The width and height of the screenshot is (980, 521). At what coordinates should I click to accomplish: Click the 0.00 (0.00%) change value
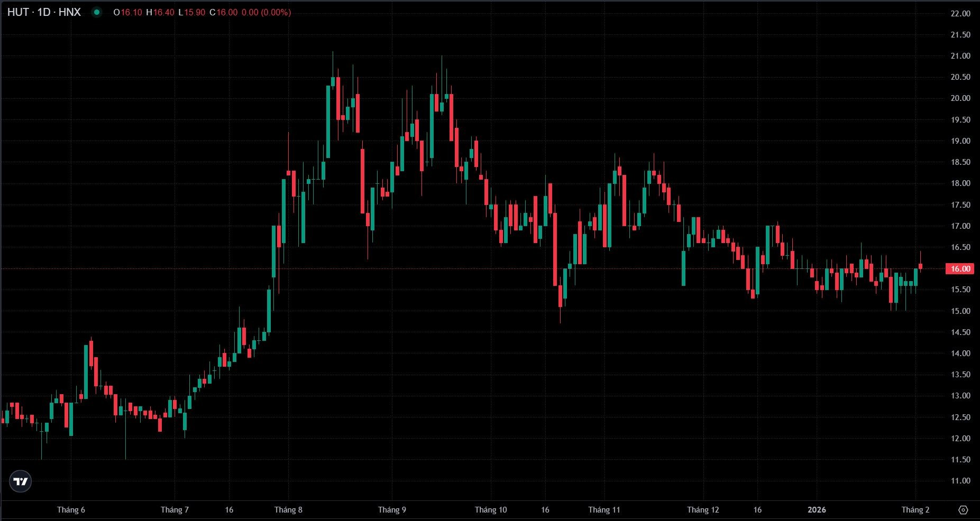tap(266, 12)
